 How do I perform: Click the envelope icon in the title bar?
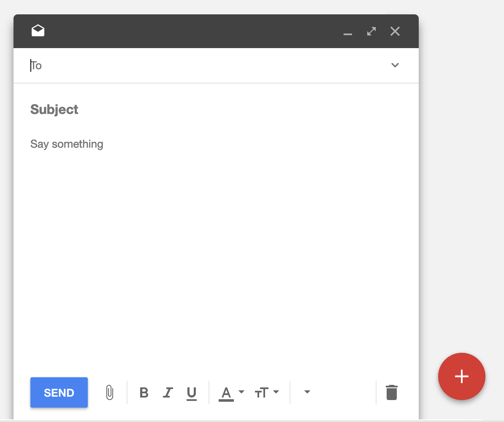tap(38, 30)
